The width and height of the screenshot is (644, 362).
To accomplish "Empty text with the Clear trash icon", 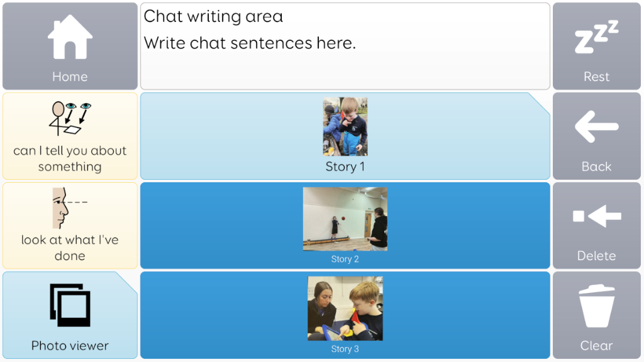I will (x=596, y=306).
